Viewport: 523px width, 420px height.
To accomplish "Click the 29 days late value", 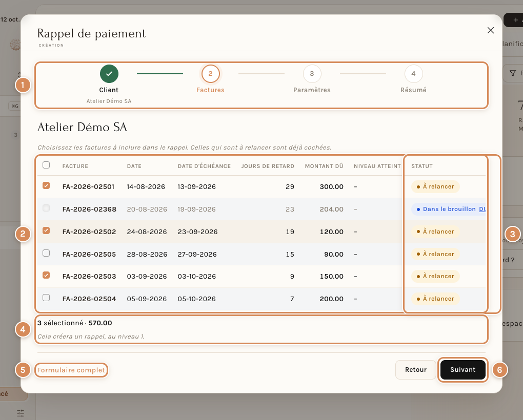I will [x=290, y=187].
